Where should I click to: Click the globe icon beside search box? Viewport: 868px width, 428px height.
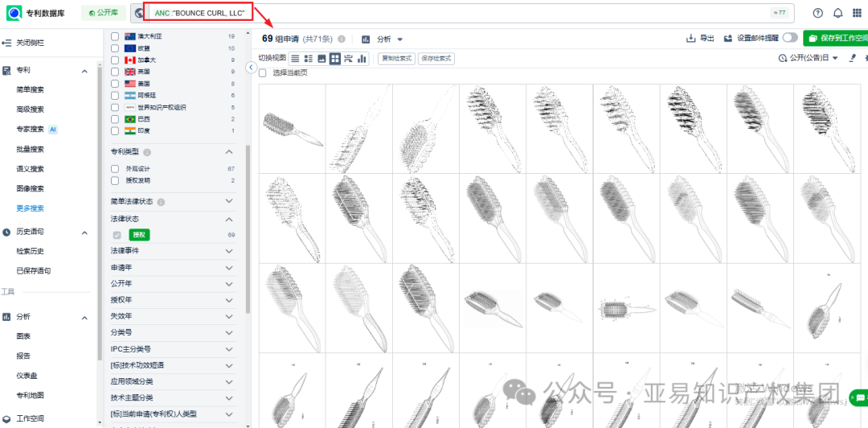[x=140, y=13]
